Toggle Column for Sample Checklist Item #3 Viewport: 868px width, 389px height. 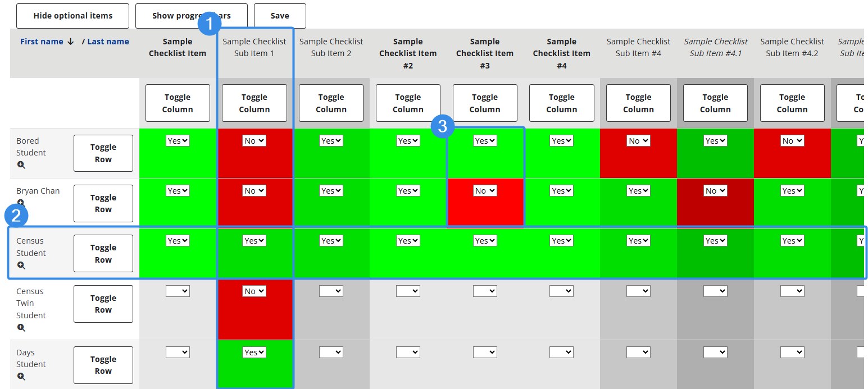[x=484, y=103]
